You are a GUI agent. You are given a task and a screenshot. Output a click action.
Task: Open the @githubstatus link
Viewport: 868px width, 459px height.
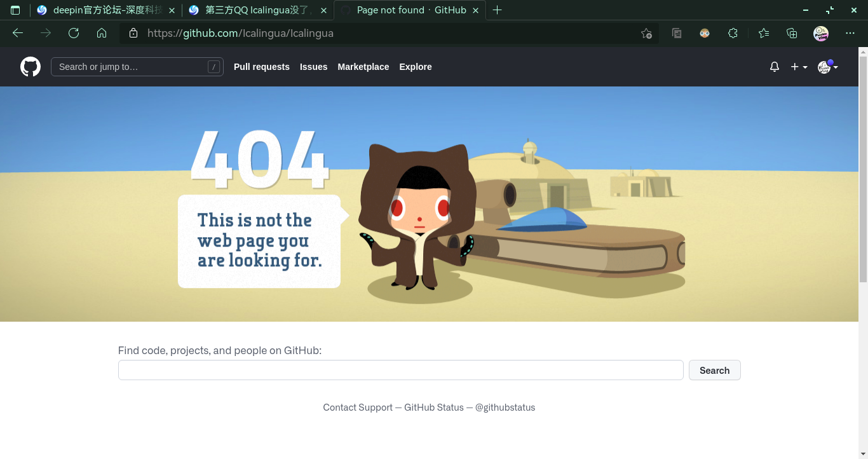pyautogui.click(x=505, y=408)
